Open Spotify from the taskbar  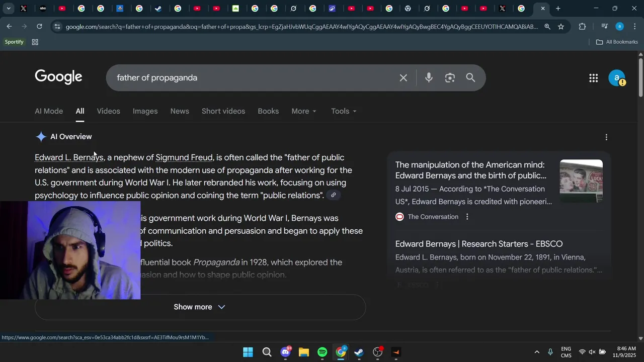click(323, 352)
